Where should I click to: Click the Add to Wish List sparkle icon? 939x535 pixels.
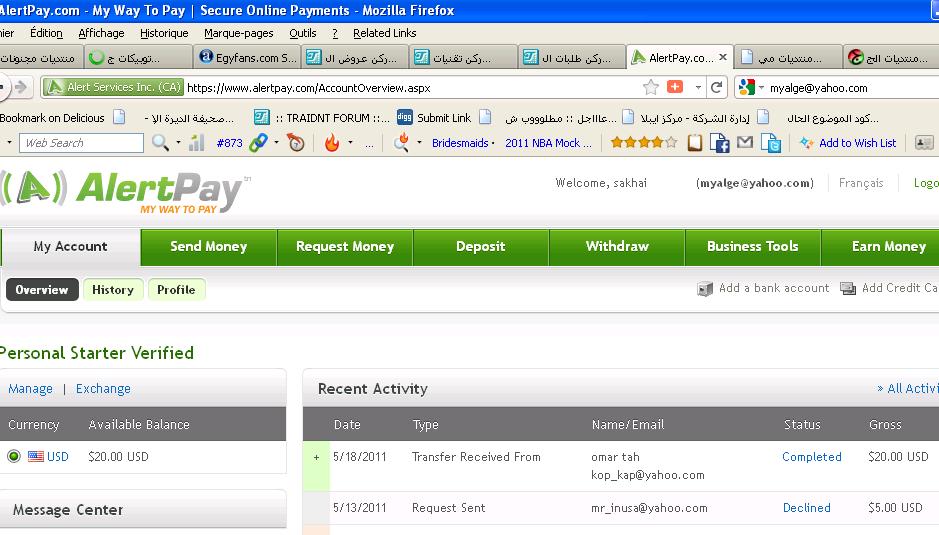click(x=806, y=143)
